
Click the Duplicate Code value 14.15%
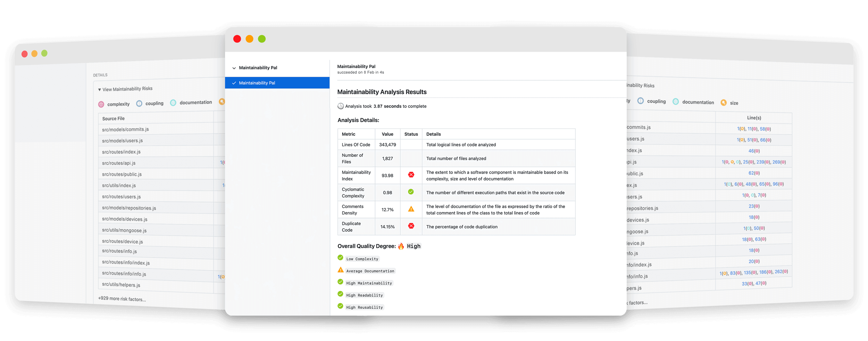[x=387, y=227]
